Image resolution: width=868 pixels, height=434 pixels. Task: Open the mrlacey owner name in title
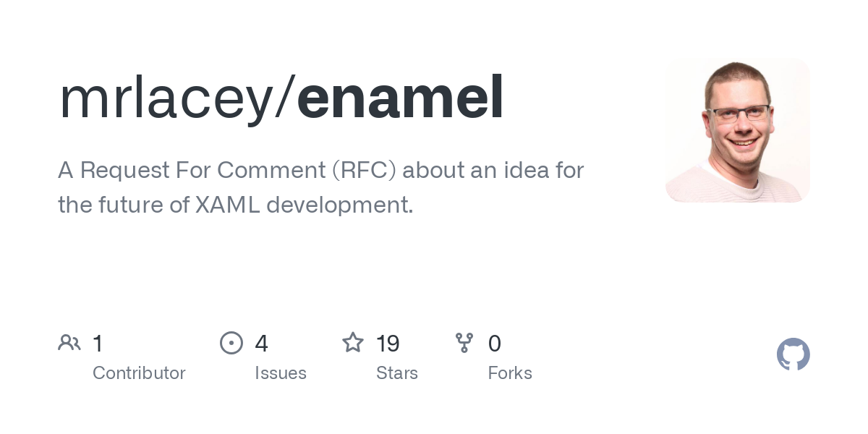[166, 100]
